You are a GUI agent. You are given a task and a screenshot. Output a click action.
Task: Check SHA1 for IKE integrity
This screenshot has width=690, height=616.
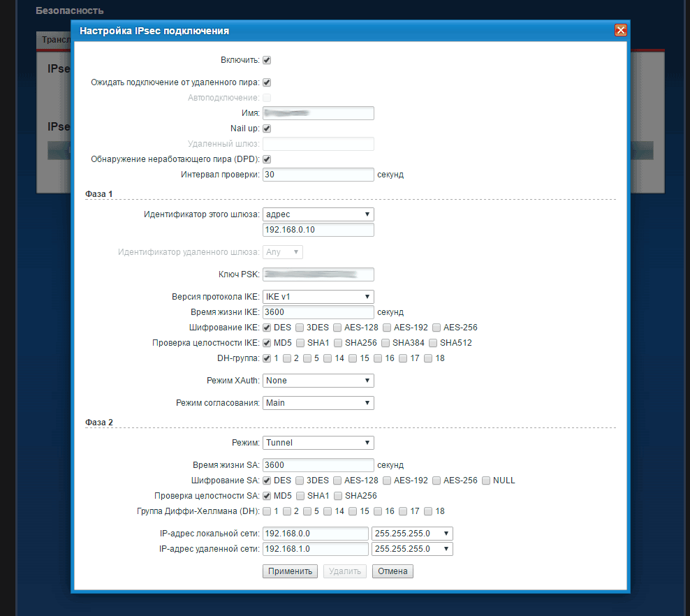(300, 343)
